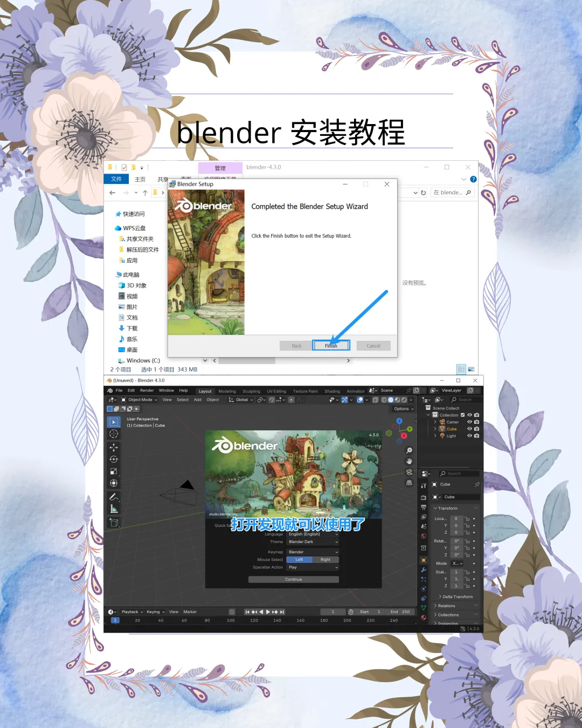Click the Explorer refresh icon
The width and height of the screenshot is (582, 728).
point(423,193)
